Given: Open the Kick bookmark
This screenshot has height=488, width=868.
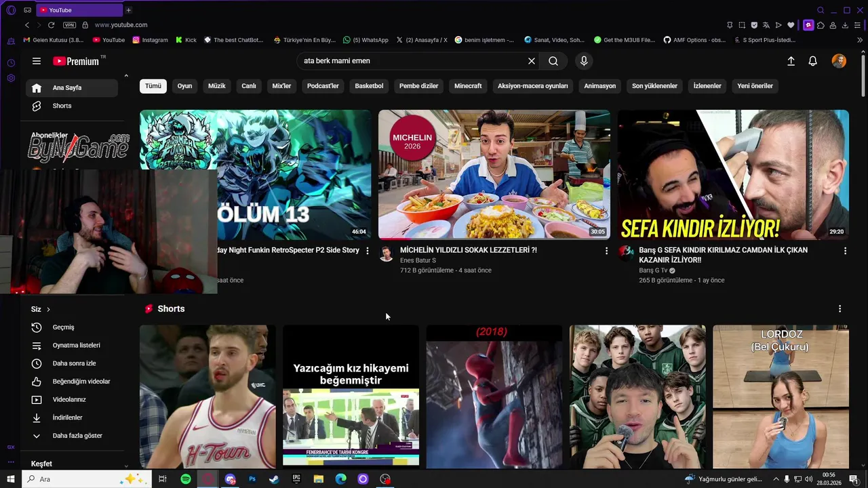Looking at the screenshot, I should pos(186,40).
